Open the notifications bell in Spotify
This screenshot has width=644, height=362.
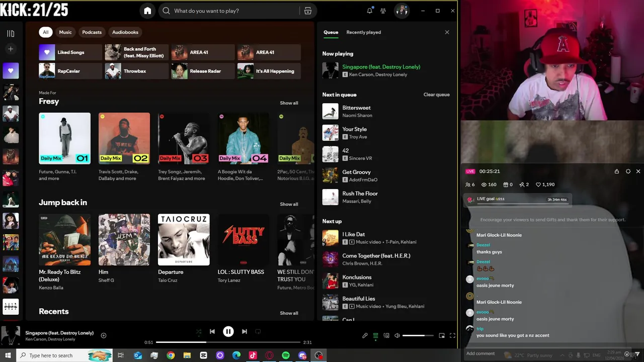click(x=370, y=11)
